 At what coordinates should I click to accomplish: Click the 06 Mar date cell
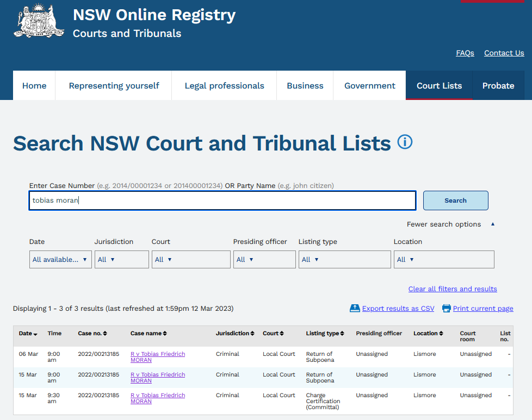(x=28, y=354)
